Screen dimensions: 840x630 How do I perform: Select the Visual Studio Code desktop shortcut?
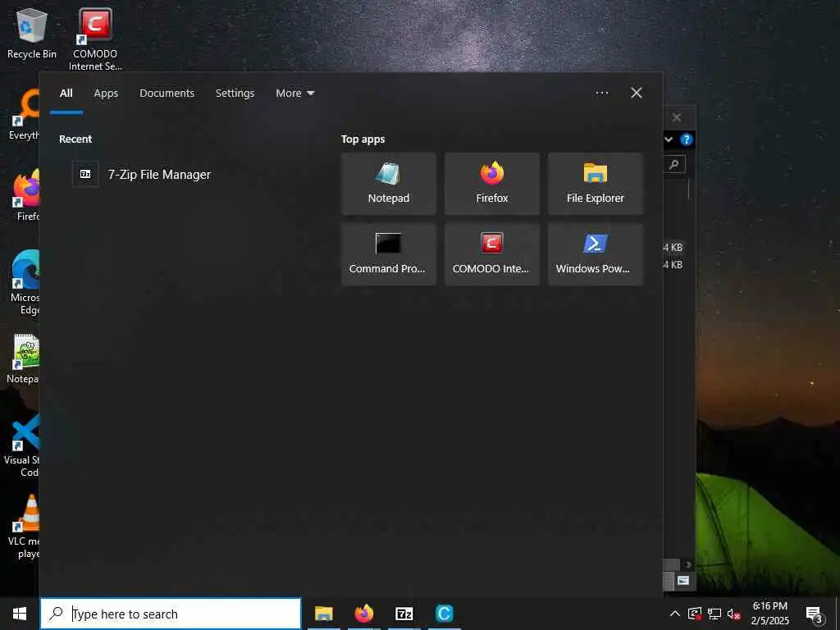[x=22, y=445]
